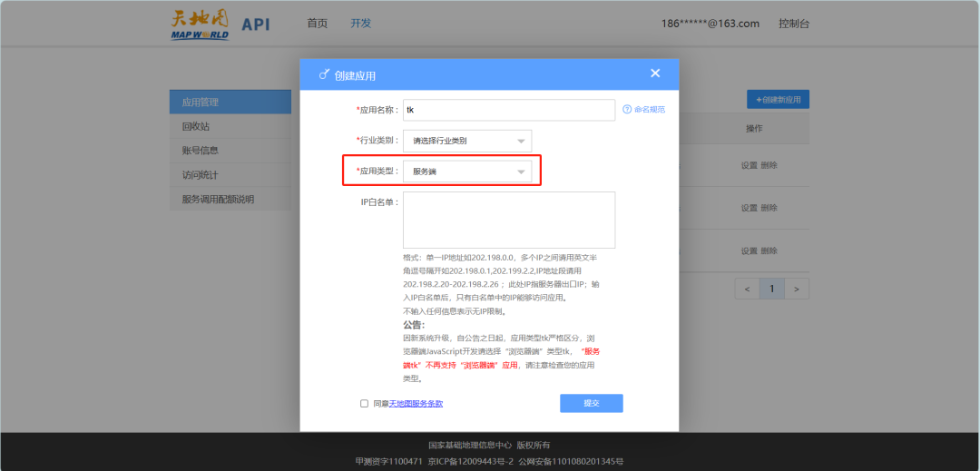Go to previous page with left arrow

[747, 289]
